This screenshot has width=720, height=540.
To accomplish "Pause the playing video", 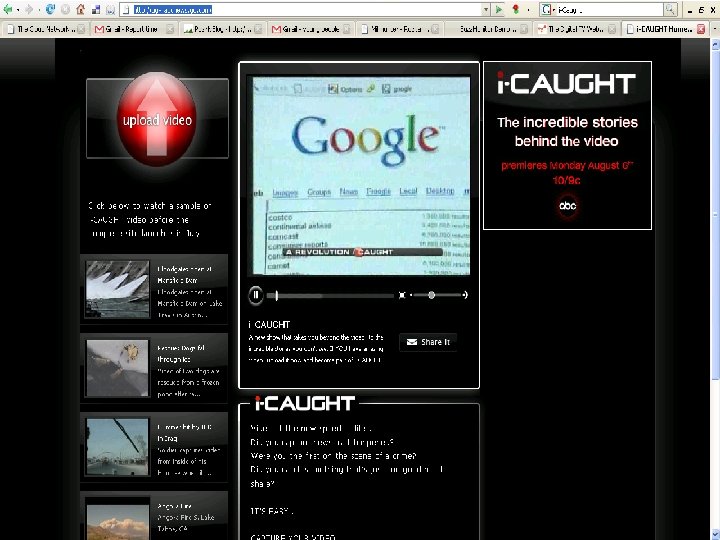I will (256, 295).
